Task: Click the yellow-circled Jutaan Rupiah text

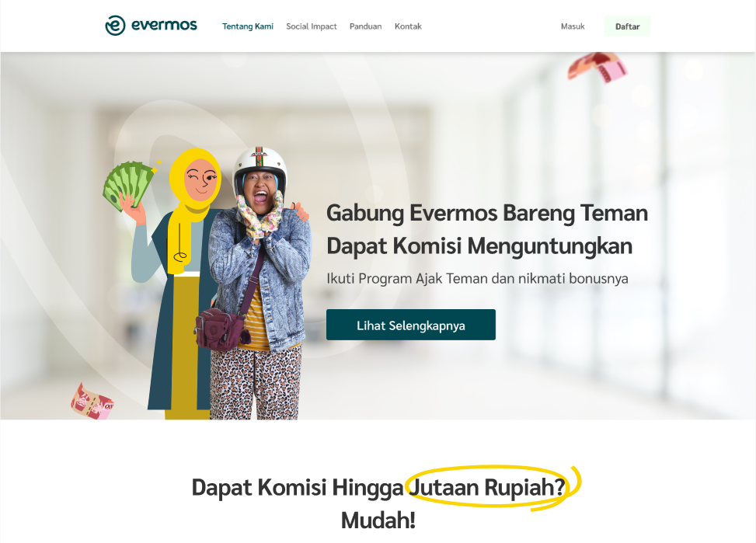Action: [x=486, y=486]
